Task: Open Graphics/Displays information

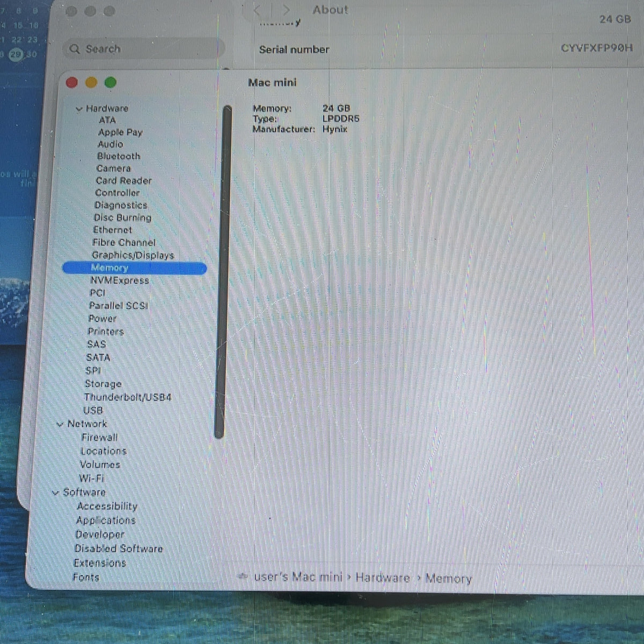Action: [x=133, y=255]
